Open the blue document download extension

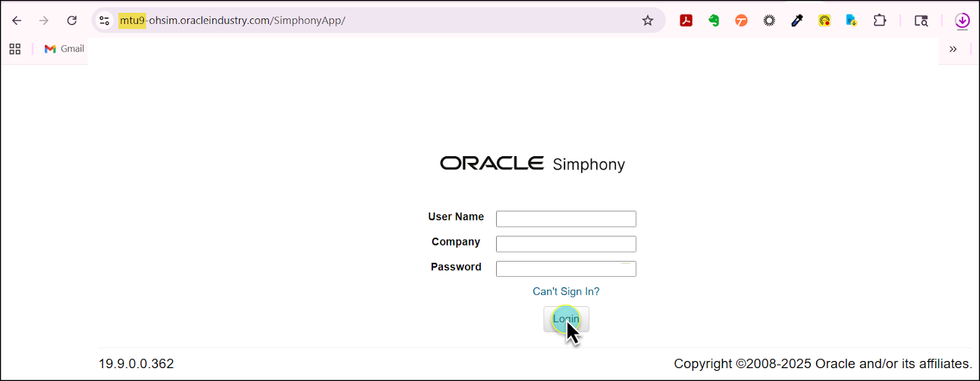click(x=851, y=21)
